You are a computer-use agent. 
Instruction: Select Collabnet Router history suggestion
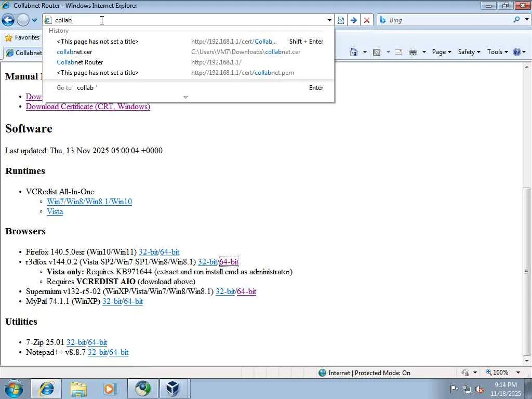click(188, 62)
